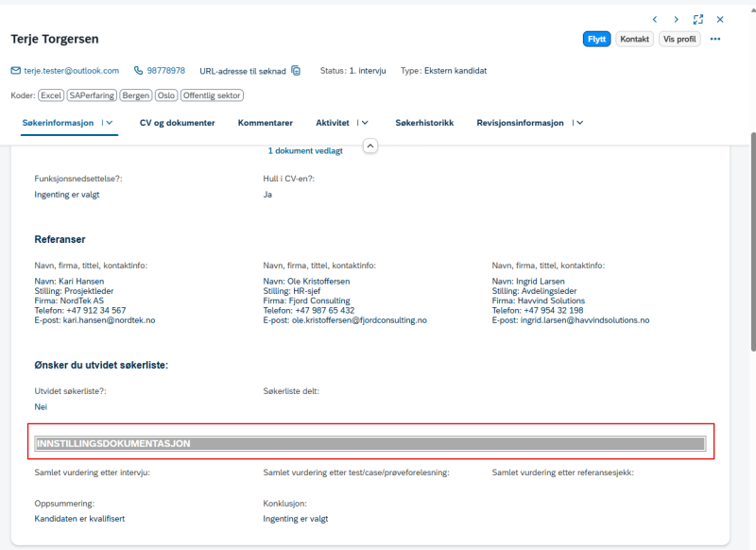Click the candidate name Terje Torgersen
This screenshot has height=550, width=756.
[x=55, y=39]
